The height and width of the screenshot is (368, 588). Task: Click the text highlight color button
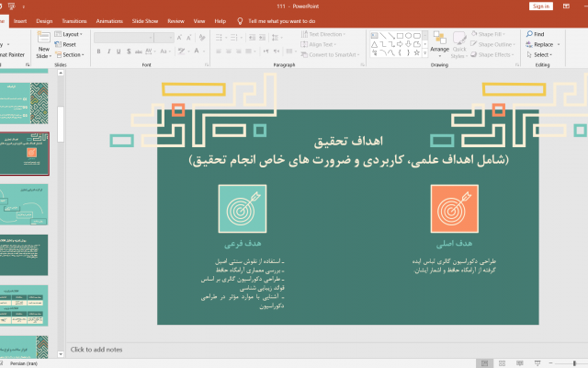184,52
